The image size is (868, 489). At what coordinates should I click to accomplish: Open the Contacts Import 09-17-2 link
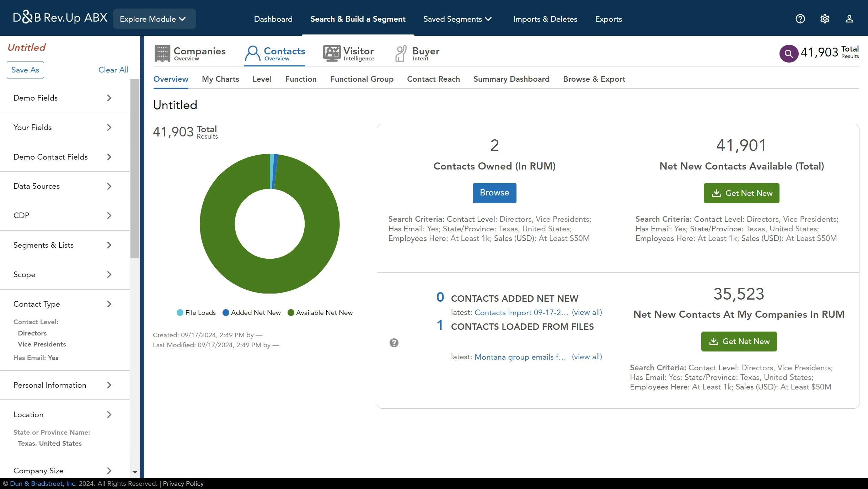pyautogui.click(x=521, y=312)
